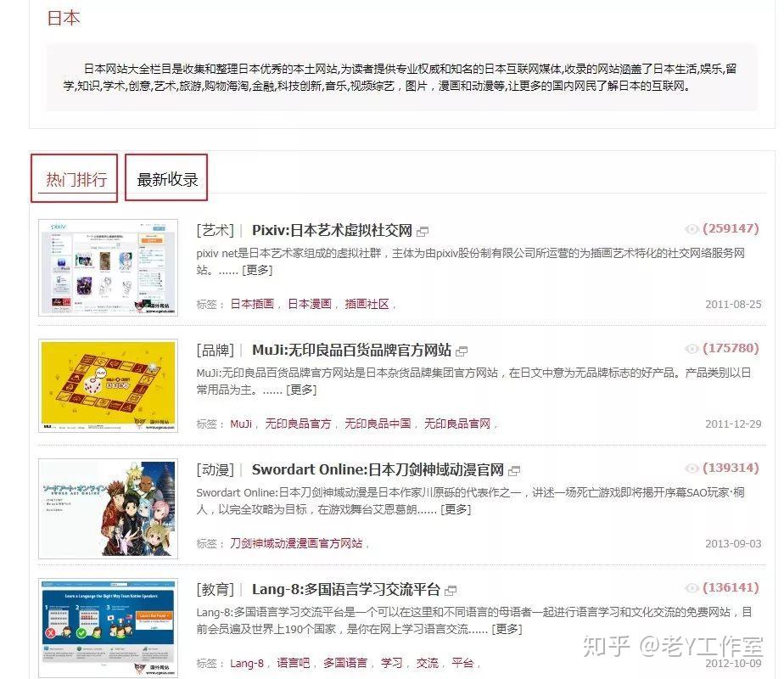Click new-window icon beside MuJi title
Viewport: 784px width, 679px height.
[x=462, y=351]
